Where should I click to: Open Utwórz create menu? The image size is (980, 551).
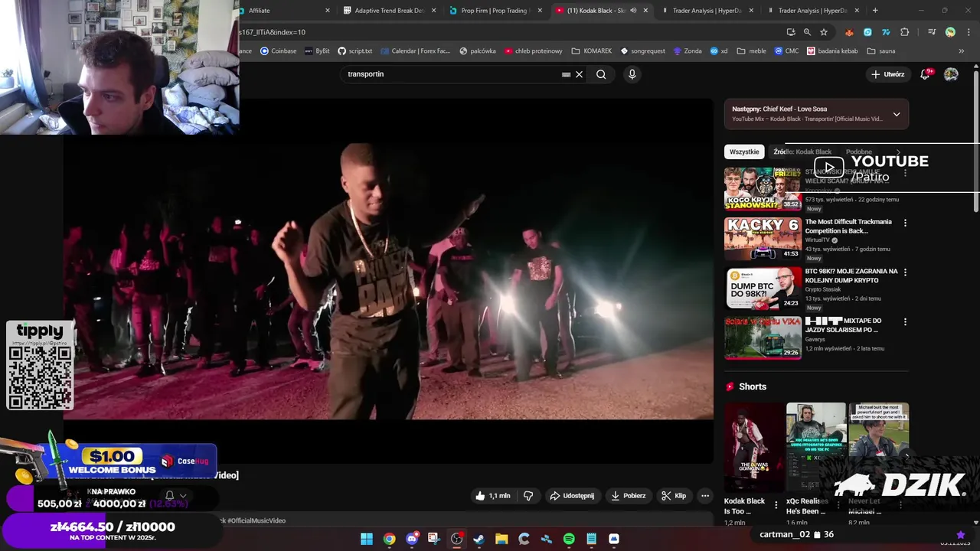[x=888, y=74]
